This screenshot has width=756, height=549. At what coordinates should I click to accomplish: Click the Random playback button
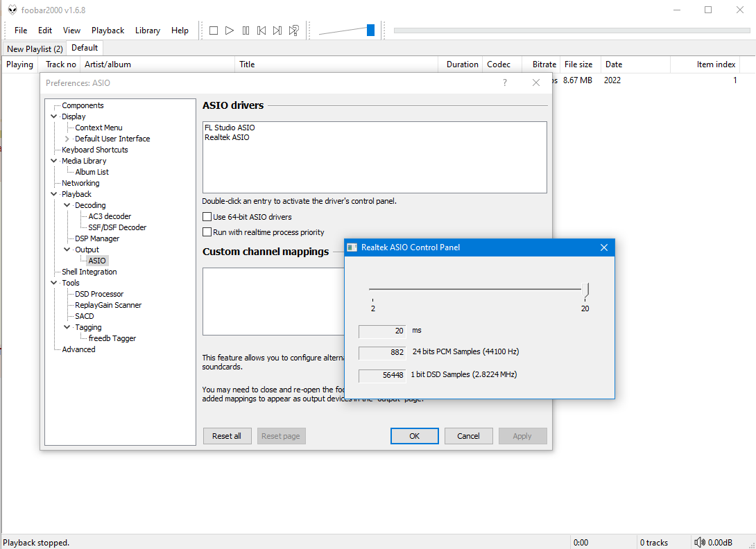click(x=293, y=31)
